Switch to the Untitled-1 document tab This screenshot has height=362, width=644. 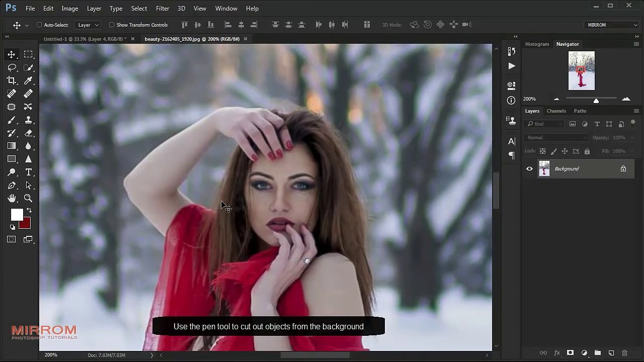85,39
